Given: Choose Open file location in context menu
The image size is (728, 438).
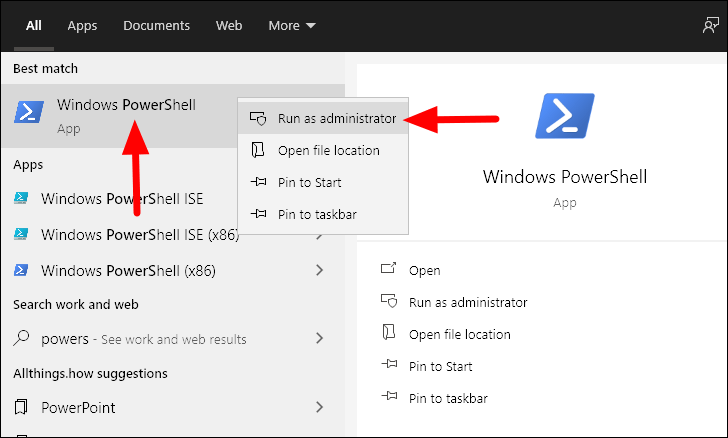Looking at the screenshot, I should coord(323,150).
